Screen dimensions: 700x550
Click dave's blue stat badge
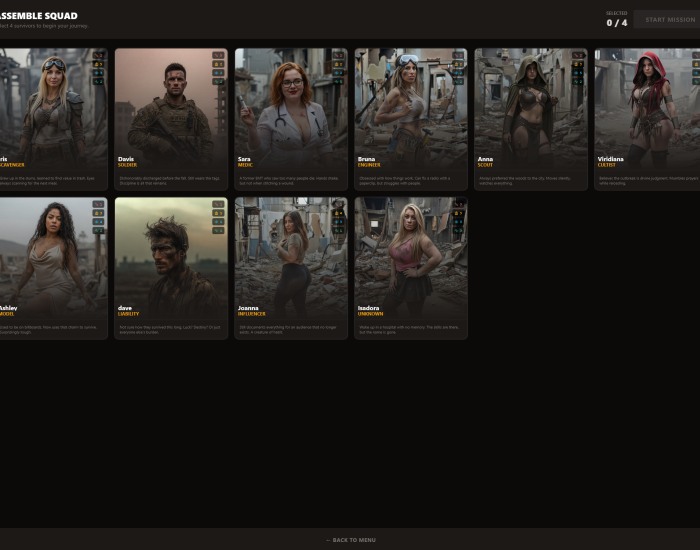(x=218, y=221)
